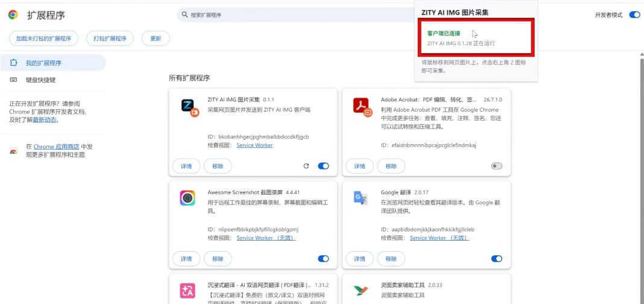Open 详情 for Awesome Screenshot

pos(186,259)
